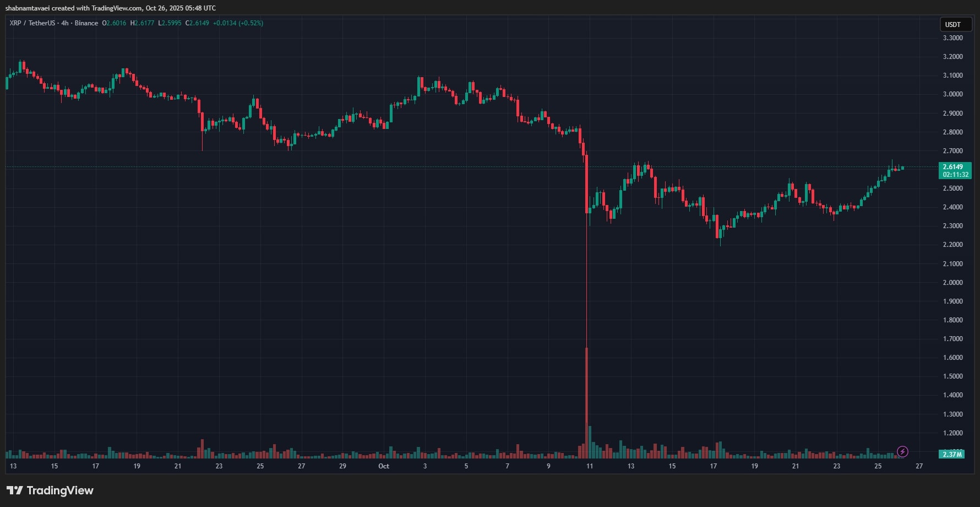Click the 3.0000 price scale label

click(952, 94)
